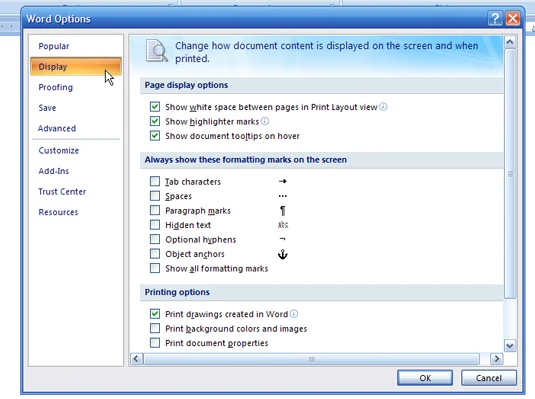Select the Display category
This screenshot has height=399, width=535.
point(76,67)
